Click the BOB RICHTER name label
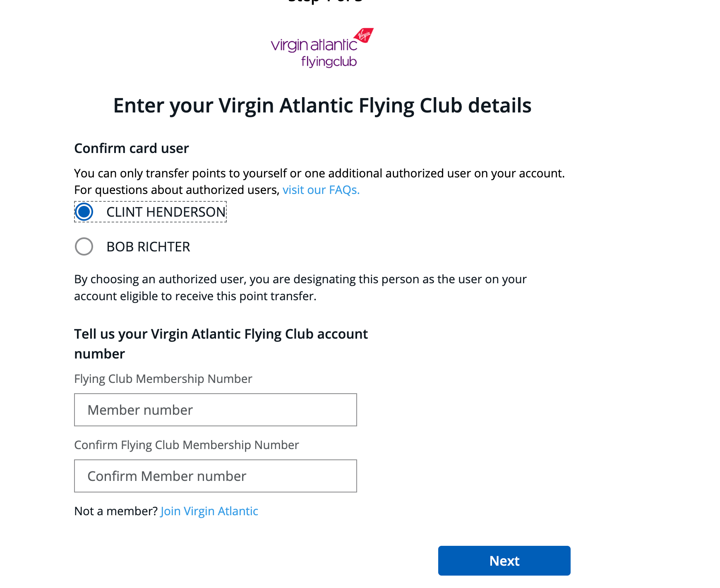The height and width of the screenshot is (588, 720). (x=148, y=246)
